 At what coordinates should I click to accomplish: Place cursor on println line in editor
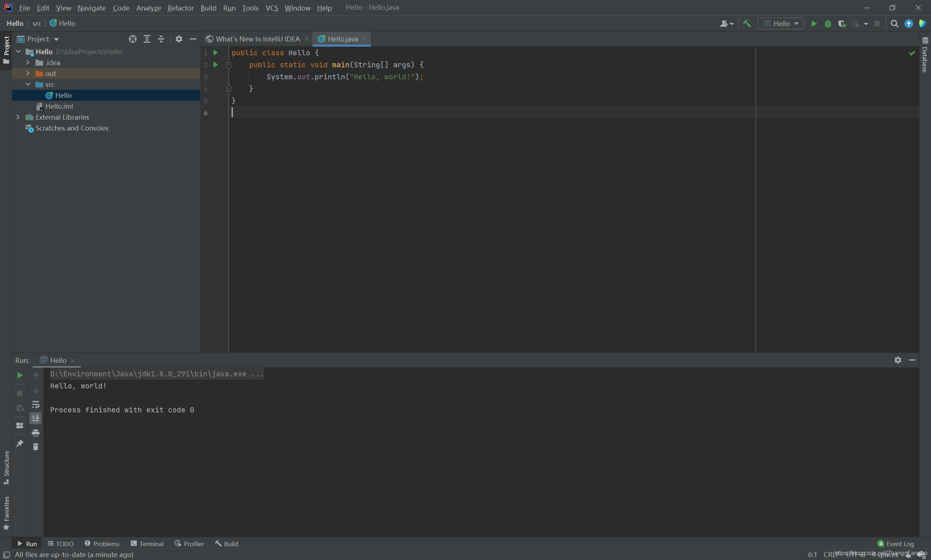click(344, 77)
